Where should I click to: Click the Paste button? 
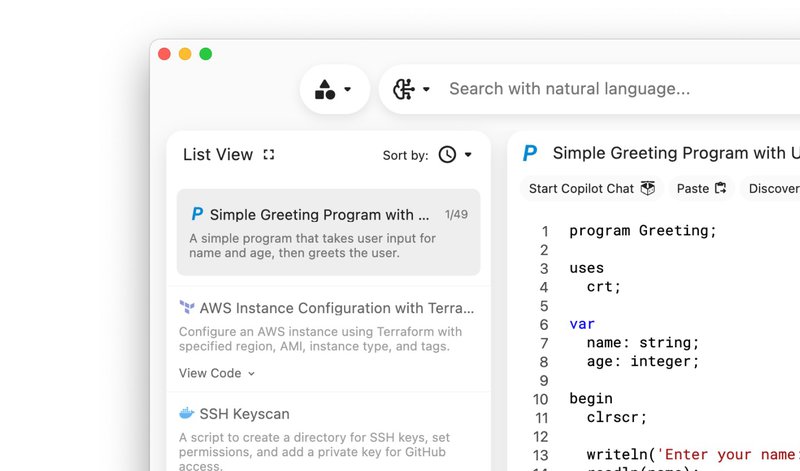pos(702,188)
